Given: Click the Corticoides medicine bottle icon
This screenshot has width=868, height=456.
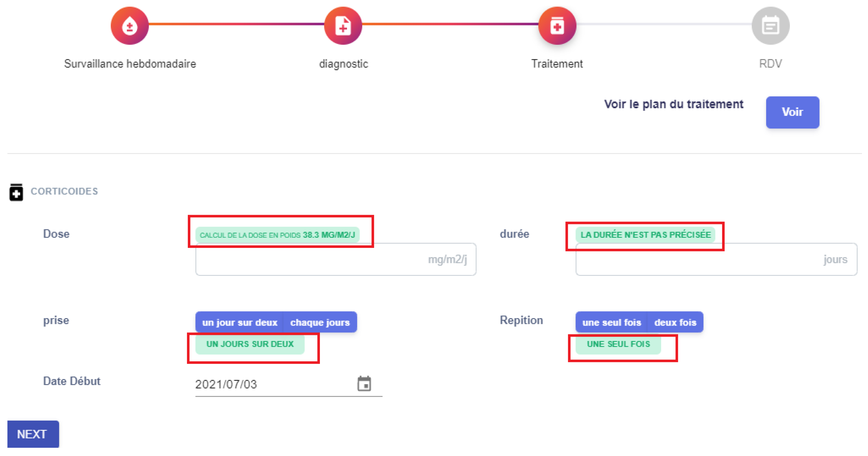Looking at the screenshot, I should [16, 192].
